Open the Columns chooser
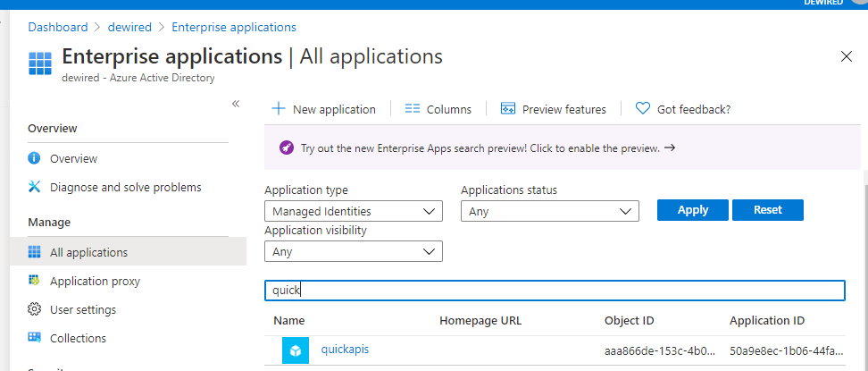The height and width of the screenshot is (371, 868). click(438, 109)
